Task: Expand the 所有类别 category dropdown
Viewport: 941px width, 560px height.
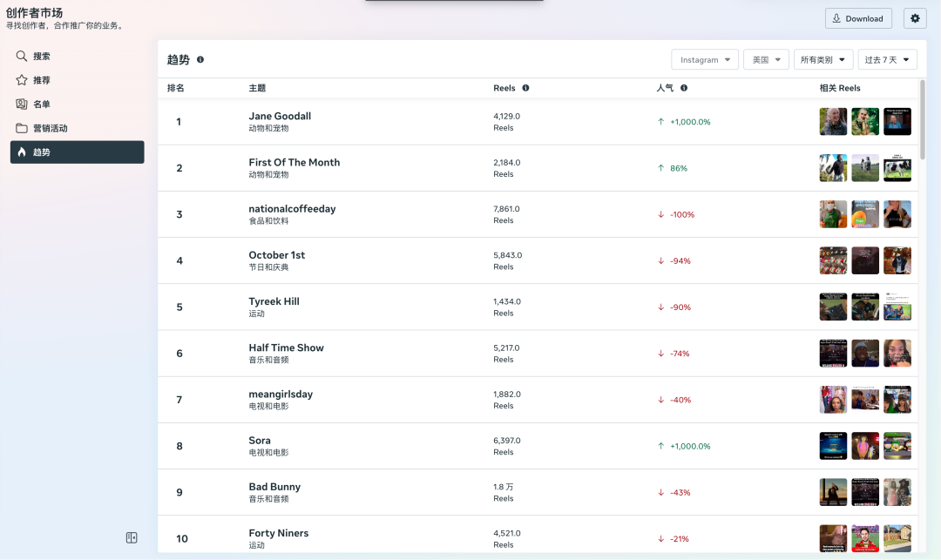Action: (x=823, y=60)
